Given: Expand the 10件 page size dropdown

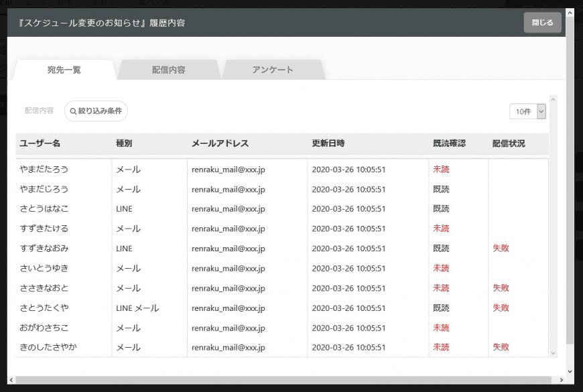Looking at the screenshot, I should [527, 112].
